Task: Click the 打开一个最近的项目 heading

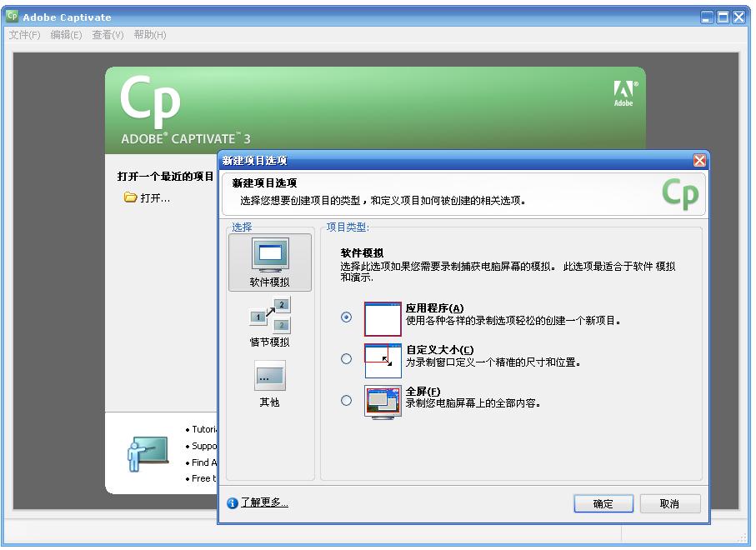Action: pyautogui.click(x=165, y=177)
